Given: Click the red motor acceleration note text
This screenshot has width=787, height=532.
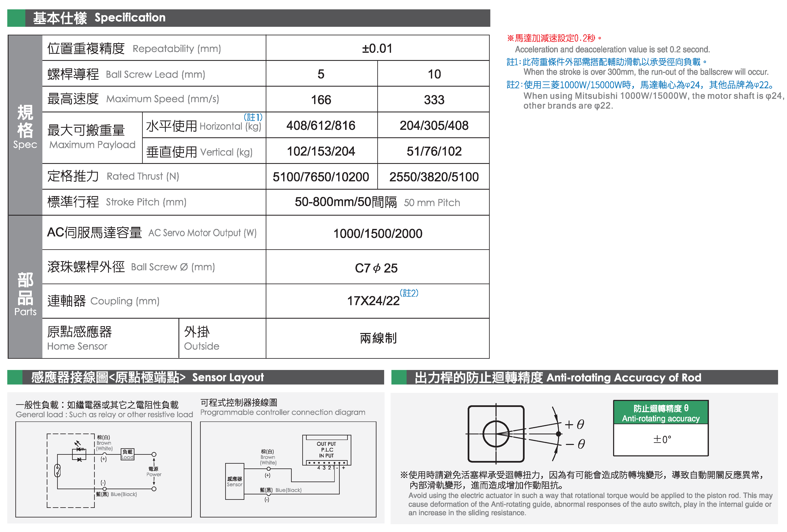Looking at the screenshot, I should pos(554,38).
